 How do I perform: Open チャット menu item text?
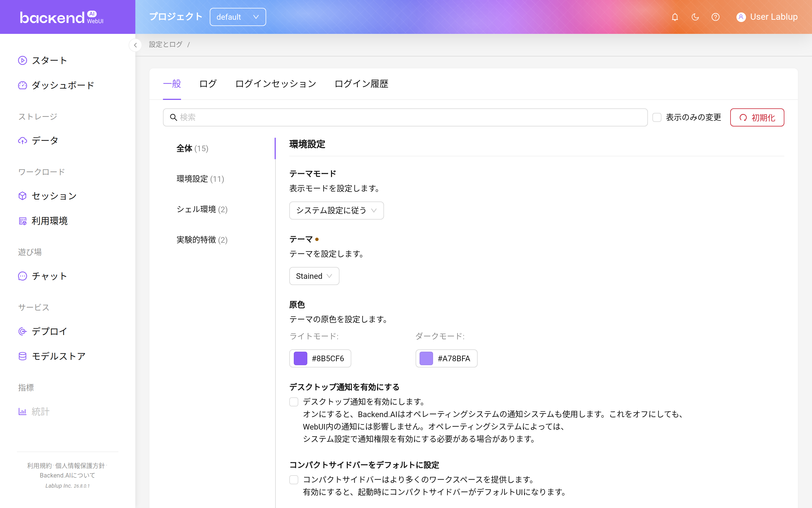tap(50, 276)
